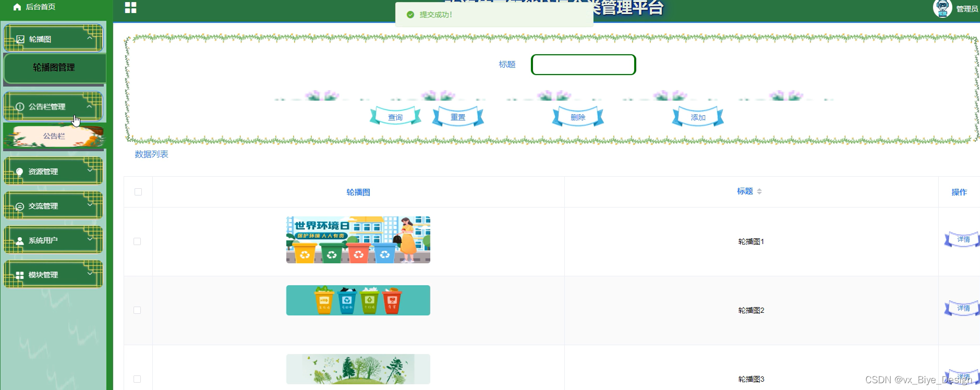This screenshot has width=980, height=390.
Task: Click the 轮播图1 title cell
Action: (751, 241)
